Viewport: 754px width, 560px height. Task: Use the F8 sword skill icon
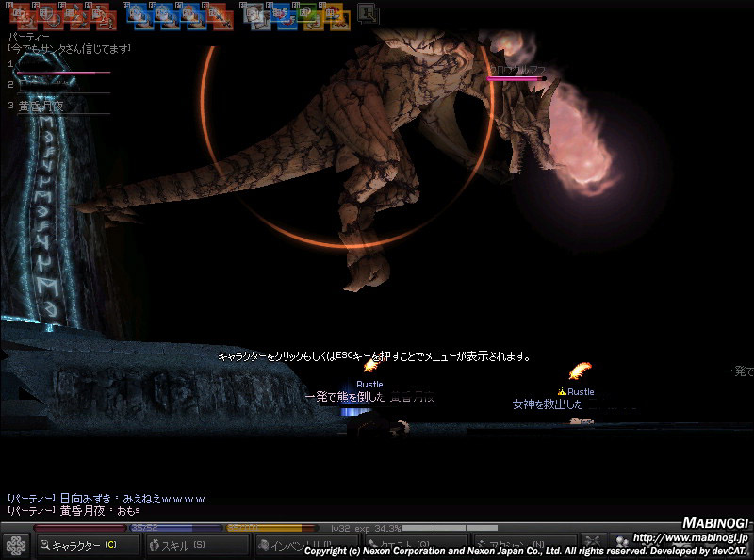[x=220, y=17]
